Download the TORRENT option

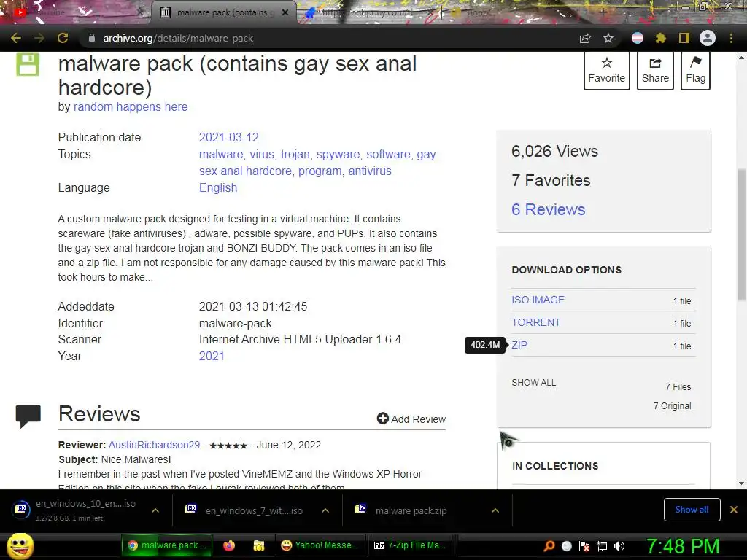(x=536, y=322)
